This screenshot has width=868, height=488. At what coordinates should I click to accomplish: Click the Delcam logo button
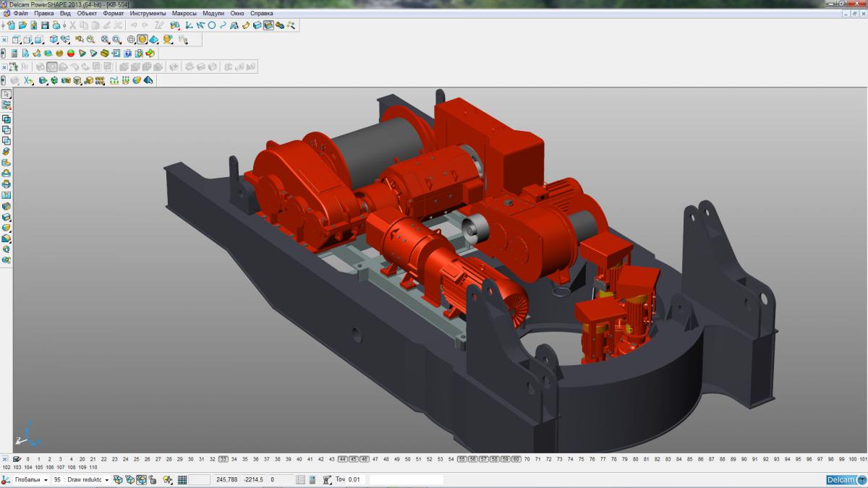pos(846,479)
